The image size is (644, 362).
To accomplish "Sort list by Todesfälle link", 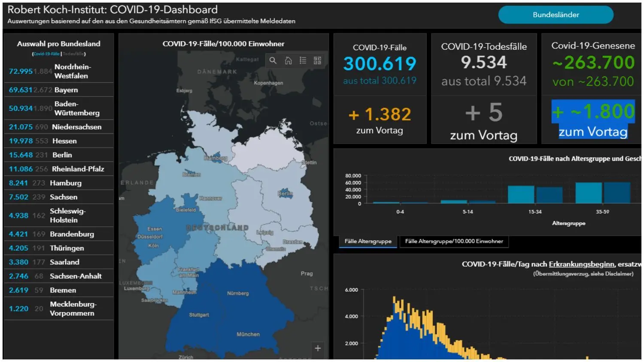I will 73,54.
